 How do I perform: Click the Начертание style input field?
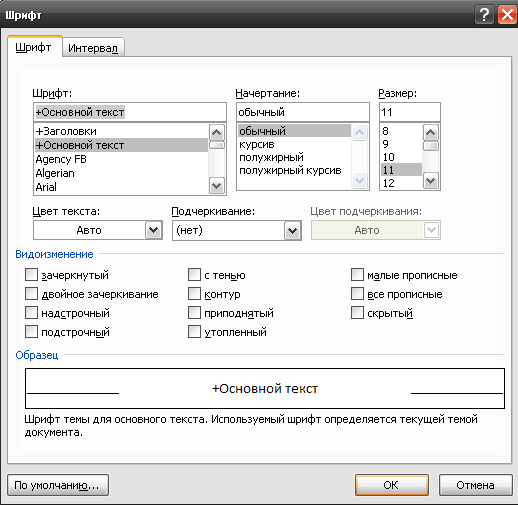(303, 112)
